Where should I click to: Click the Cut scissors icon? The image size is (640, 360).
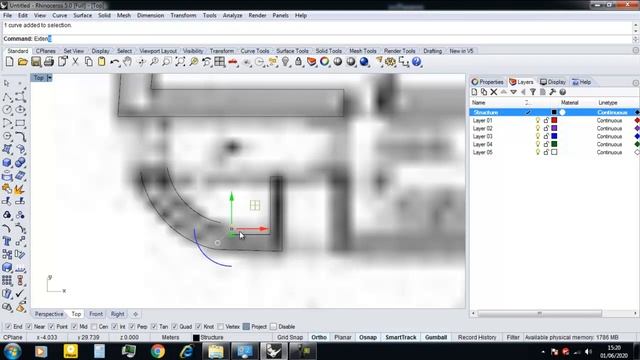tap(76, 62)
